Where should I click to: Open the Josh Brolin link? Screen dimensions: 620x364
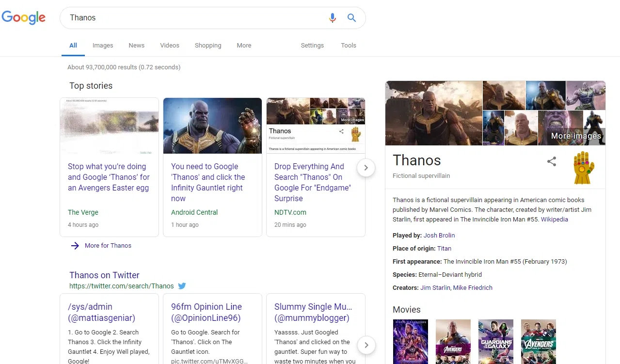tap(439, 236)
